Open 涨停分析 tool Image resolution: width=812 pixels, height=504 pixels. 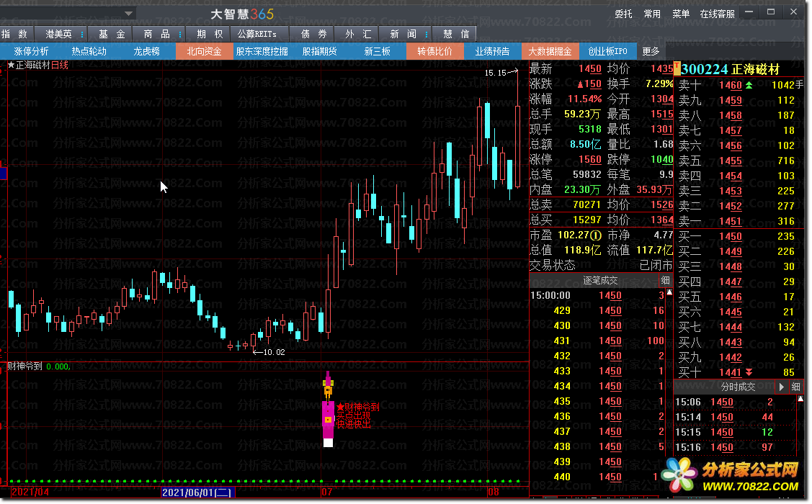pyautogui.click(x=31, y=51)
